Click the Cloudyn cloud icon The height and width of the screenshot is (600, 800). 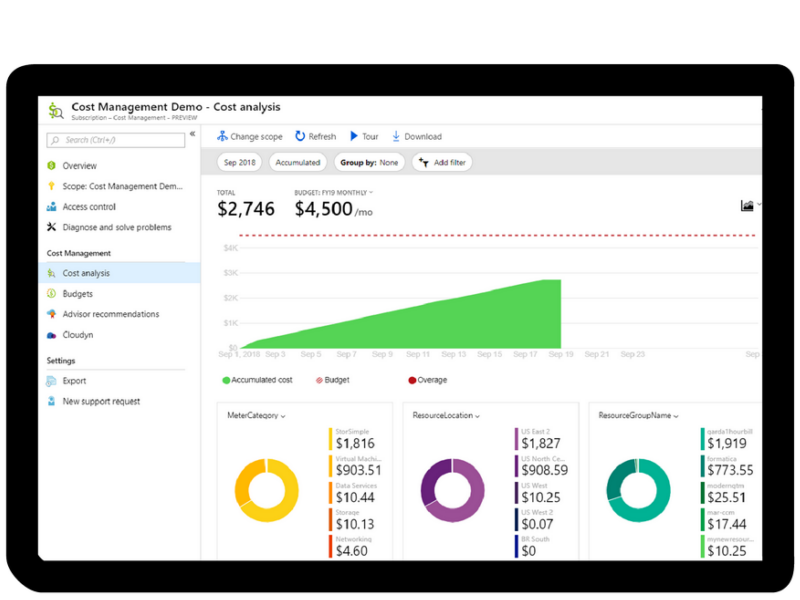click(x=51, y=335)
